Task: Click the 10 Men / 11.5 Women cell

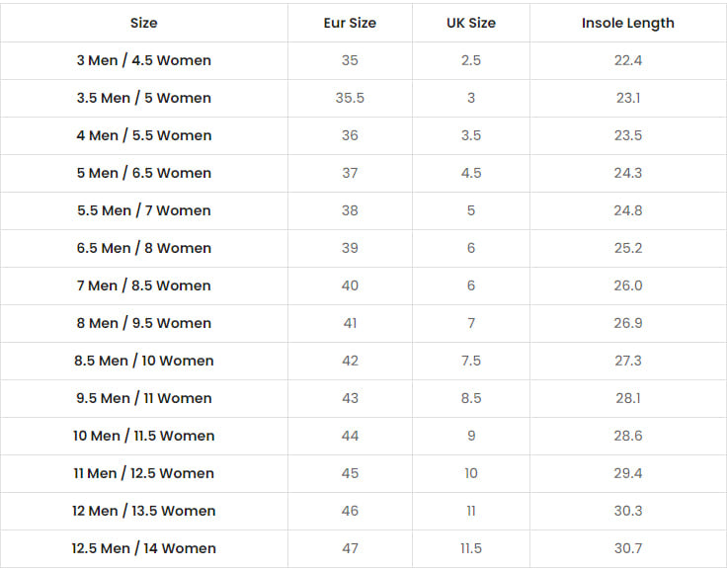Action: tap(144, 436)
